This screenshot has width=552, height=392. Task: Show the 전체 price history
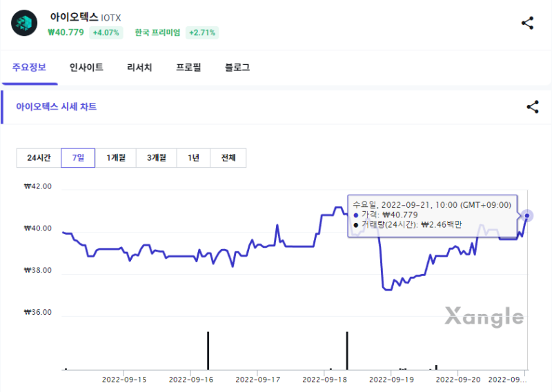click(228, 158)
